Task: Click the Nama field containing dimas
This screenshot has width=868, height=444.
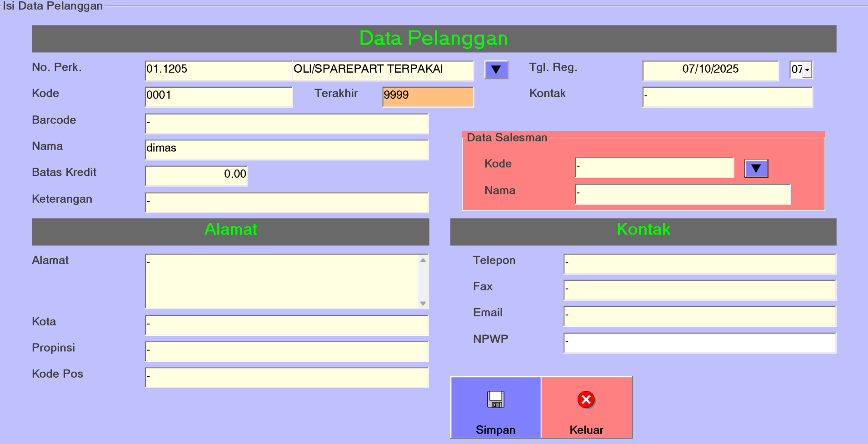Action: tap(286, 150)
